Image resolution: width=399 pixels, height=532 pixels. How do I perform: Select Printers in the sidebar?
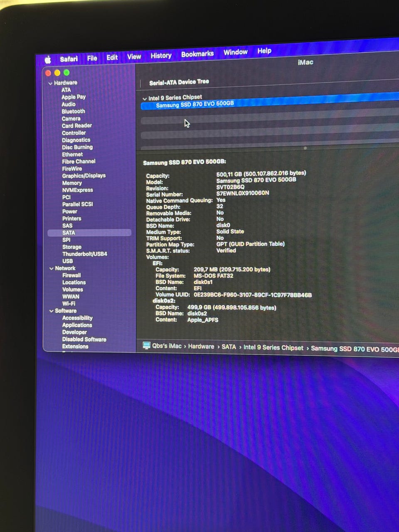coord(72,218)
